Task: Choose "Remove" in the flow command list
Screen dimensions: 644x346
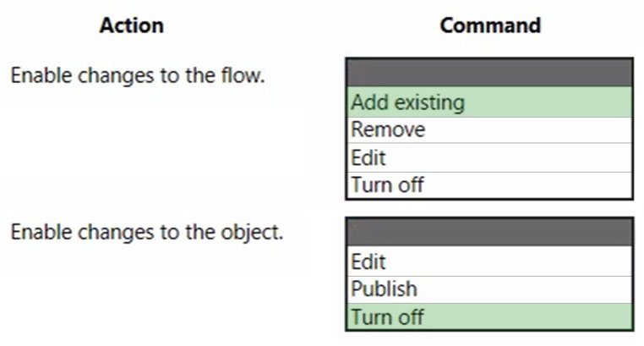Action: coord(489,130)
